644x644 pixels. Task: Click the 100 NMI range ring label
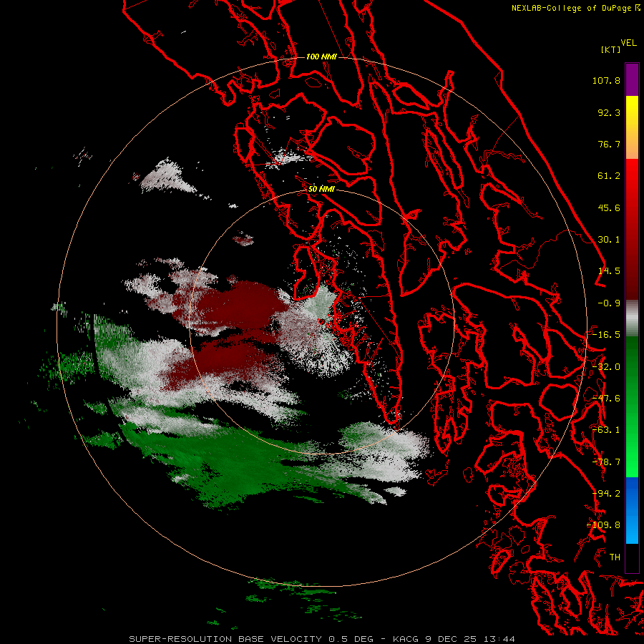[x=321, y=57]
